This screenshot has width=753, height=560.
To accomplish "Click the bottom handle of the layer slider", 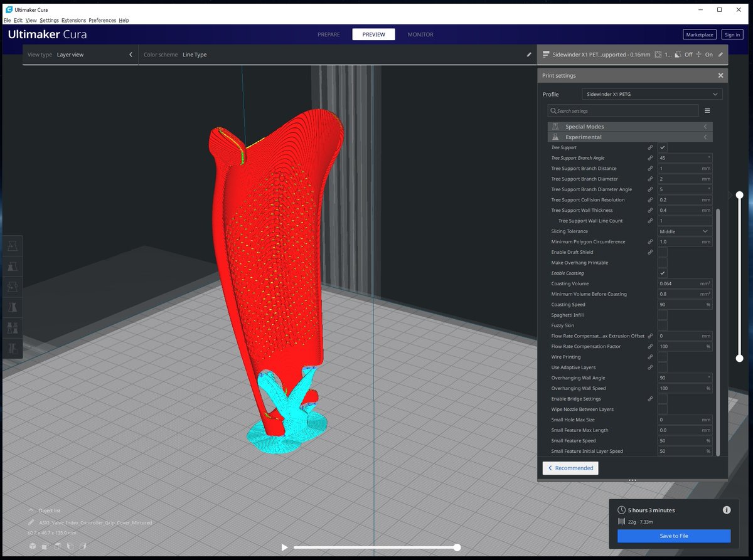I will pyautogui.click(x=740, y=358).
